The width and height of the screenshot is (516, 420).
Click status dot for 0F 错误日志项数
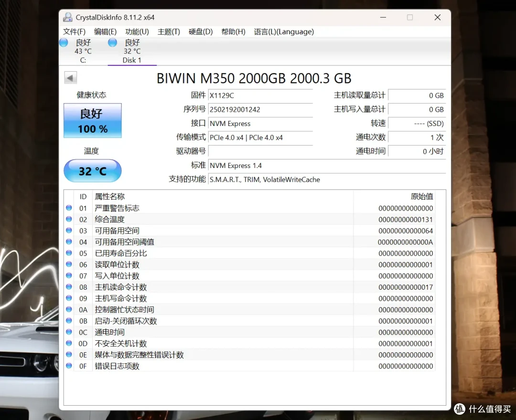(x=69, y=366)
